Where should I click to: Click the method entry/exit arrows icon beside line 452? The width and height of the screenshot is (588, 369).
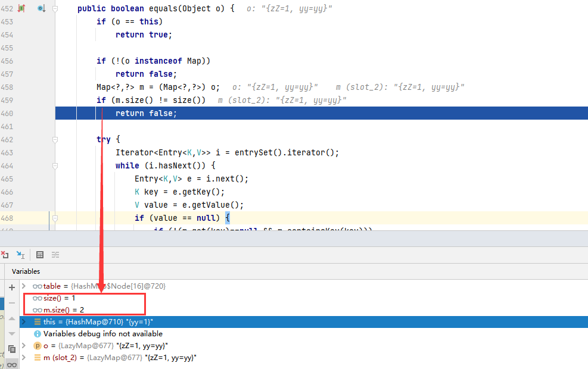click(x=21, y=8)
